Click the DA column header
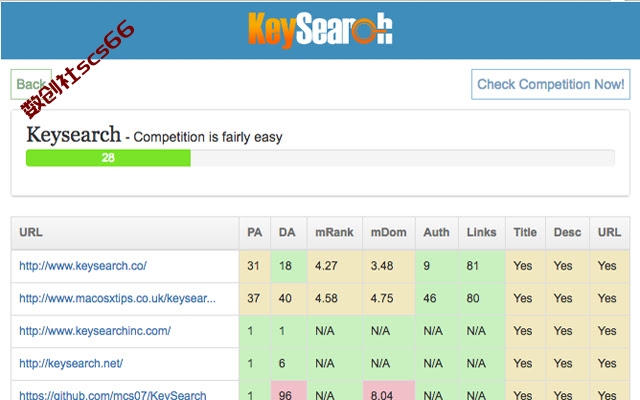The width and height of the screenshot is (640, 400). click(287, 232)
